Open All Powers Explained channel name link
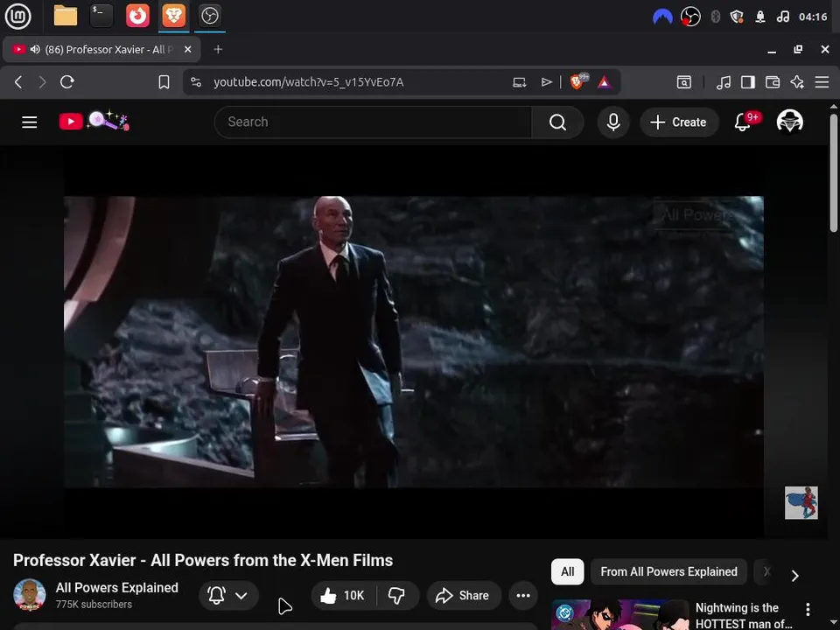Image resolution: width=840 pixels, height=630 pixels. coord(116,588)
